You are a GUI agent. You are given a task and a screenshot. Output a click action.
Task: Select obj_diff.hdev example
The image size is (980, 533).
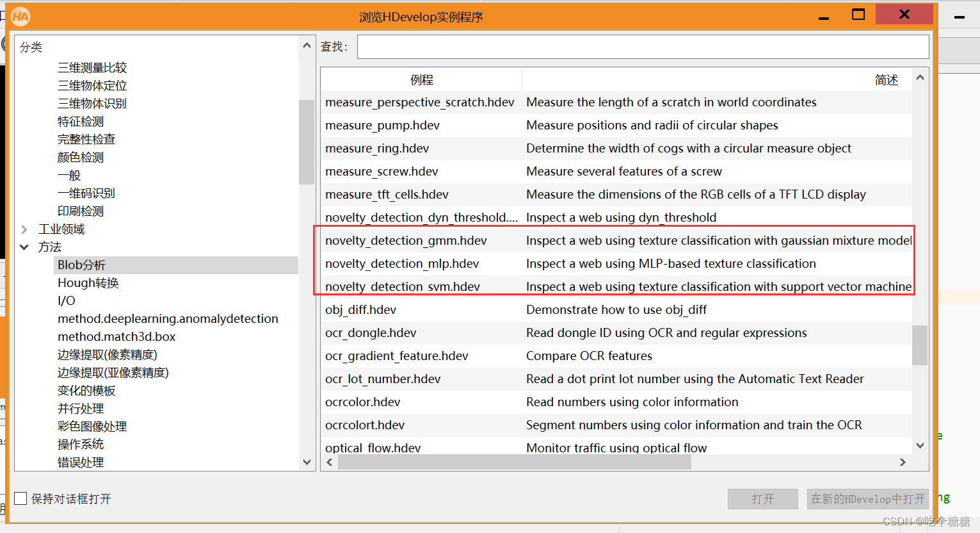point(361,310)
